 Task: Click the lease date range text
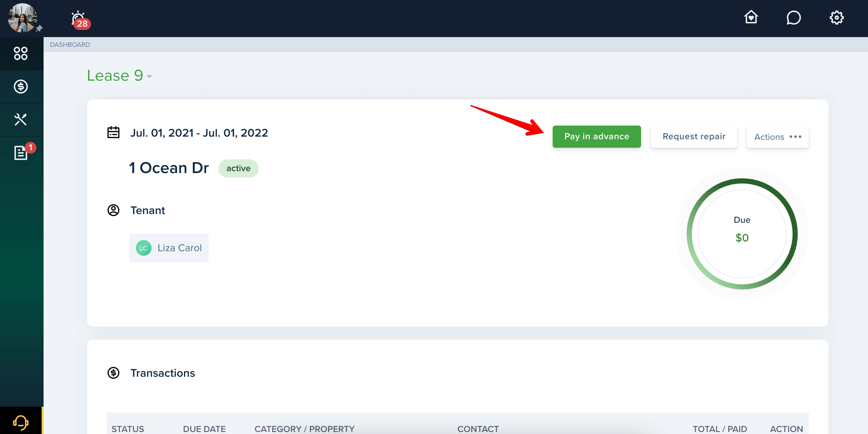[x=199, y=133]
